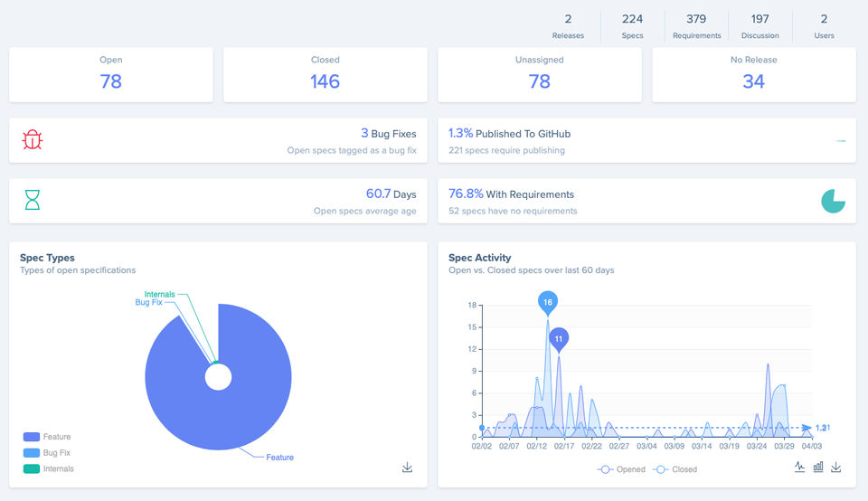Open the Unassigned specs card
868x501 pixels.
539,75
